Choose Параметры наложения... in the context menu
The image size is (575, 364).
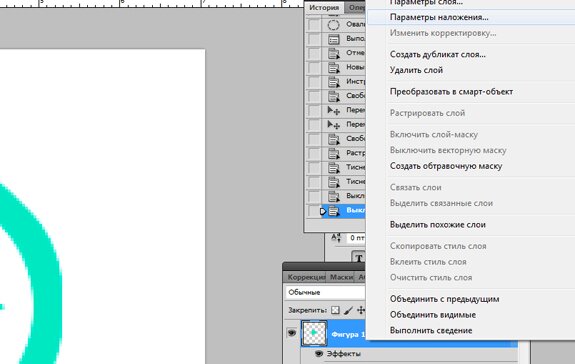click(439, 17)
